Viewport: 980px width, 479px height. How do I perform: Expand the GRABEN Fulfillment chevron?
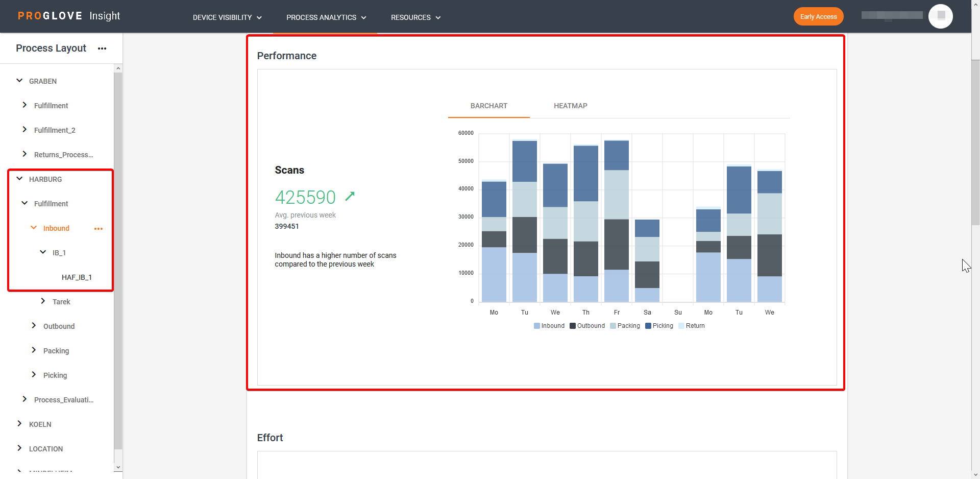point(24,105)
